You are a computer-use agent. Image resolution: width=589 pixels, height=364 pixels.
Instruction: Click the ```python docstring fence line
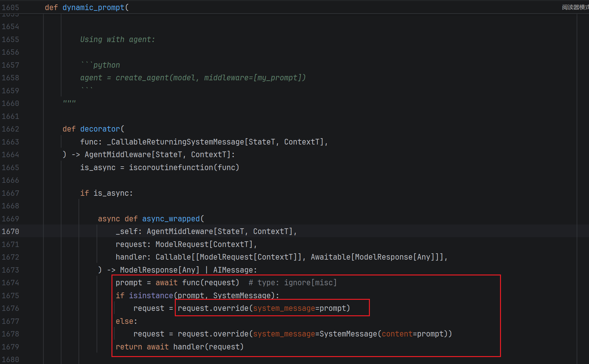pos(100,65)
